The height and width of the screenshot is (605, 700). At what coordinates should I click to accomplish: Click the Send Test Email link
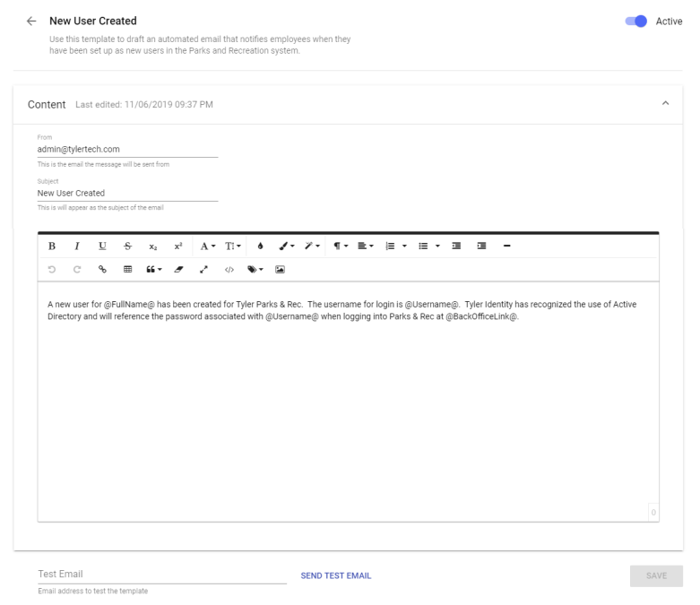(336, 575)
